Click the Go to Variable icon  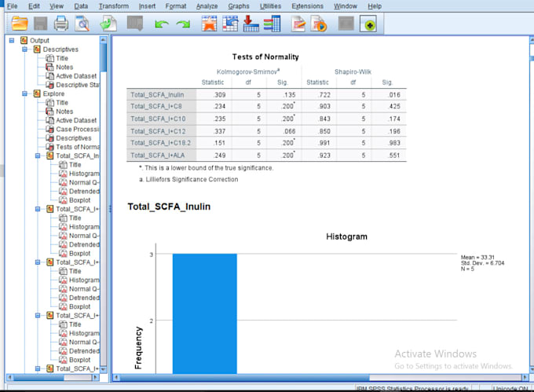point(251,24)
